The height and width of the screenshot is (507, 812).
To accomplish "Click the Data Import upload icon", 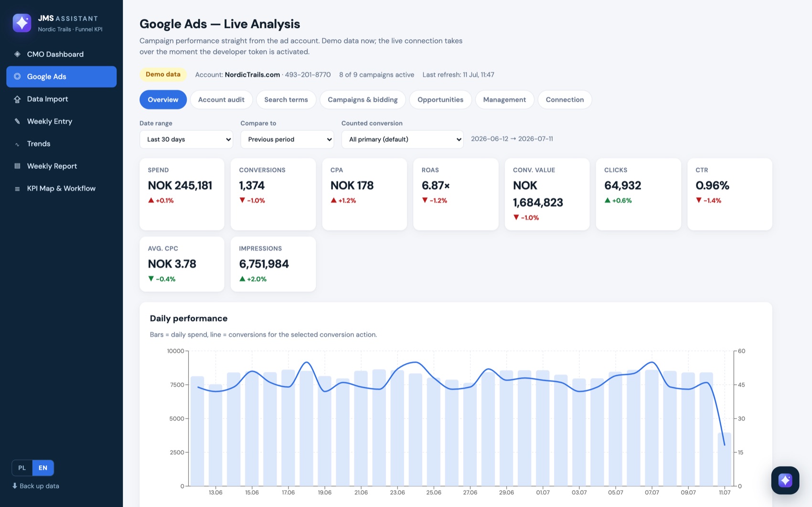I will point(17,99).
